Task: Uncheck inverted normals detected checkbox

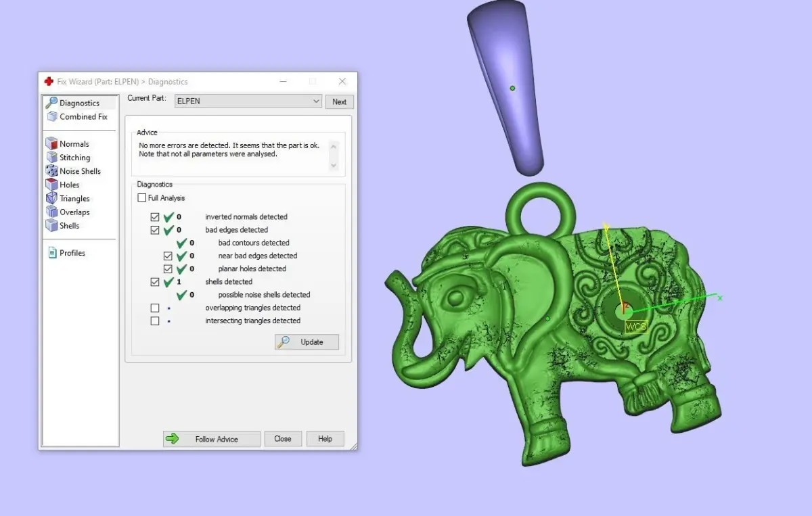Action: coord(155,217)
